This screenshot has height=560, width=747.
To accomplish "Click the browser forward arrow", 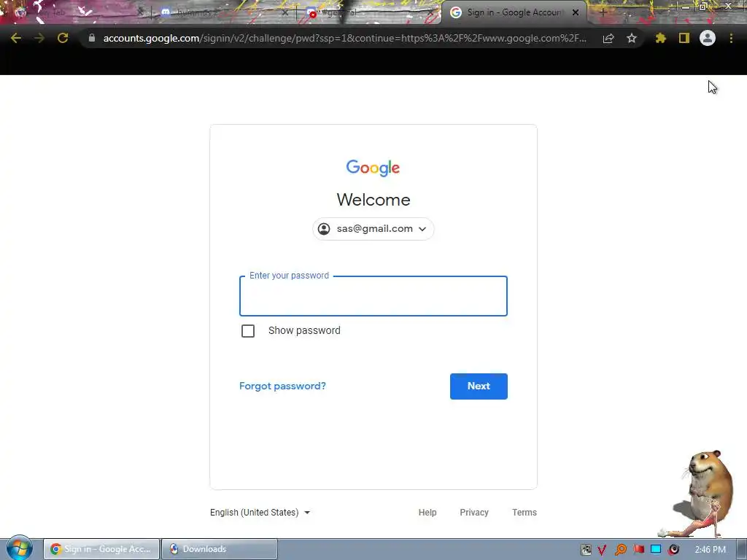I will click(39, 38).
